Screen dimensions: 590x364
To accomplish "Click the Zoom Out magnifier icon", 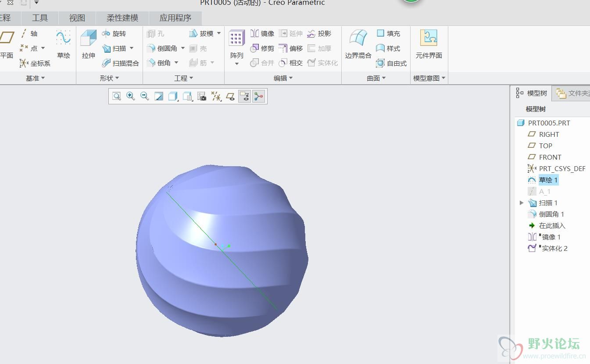I will click(145, 96).
